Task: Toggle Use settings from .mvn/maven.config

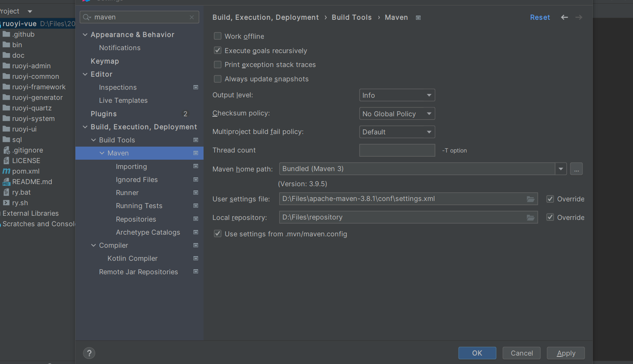Action: (x=217, y=234)
